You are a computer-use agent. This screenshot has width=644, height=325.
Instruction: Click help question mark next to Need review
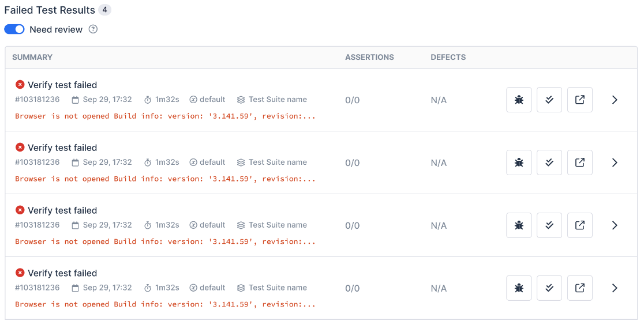[93, 29]
